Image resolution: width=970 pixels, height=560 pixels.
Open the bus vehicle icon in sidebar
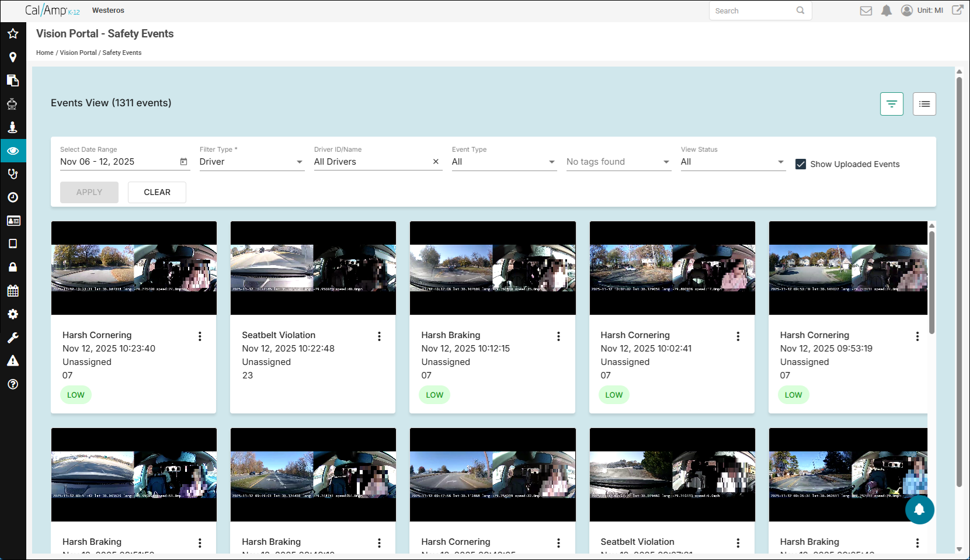coord(13,104)
